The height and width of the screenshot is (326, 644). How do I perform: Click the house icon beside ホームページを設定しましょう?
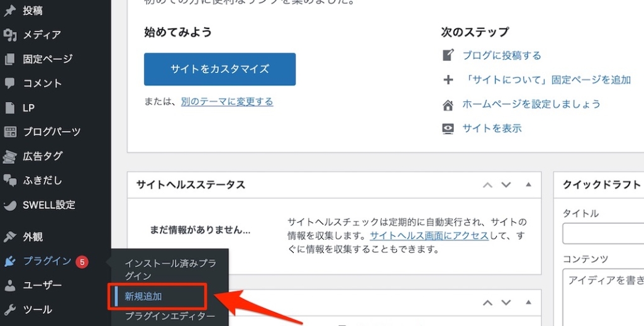[448, 104]
